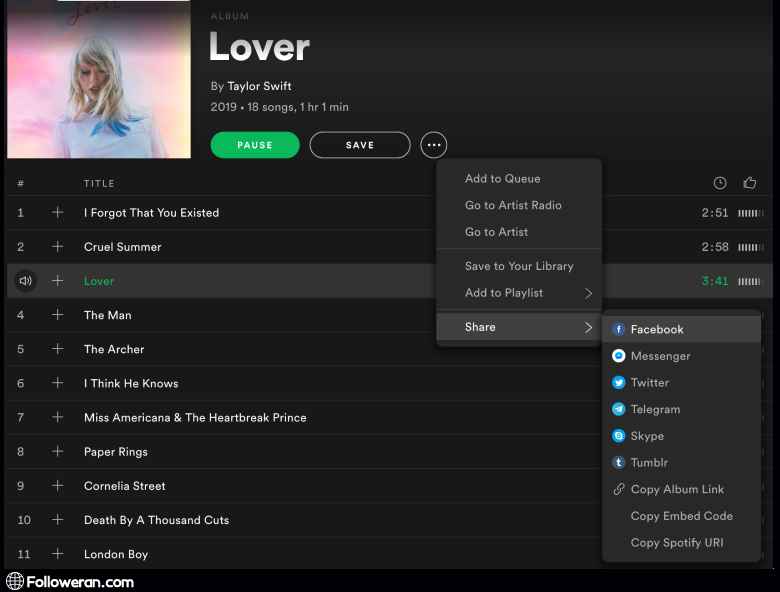This screenshot has width=780, height=592.
Task: Open the Taylor Swift artist link
Action: (259, 86)
